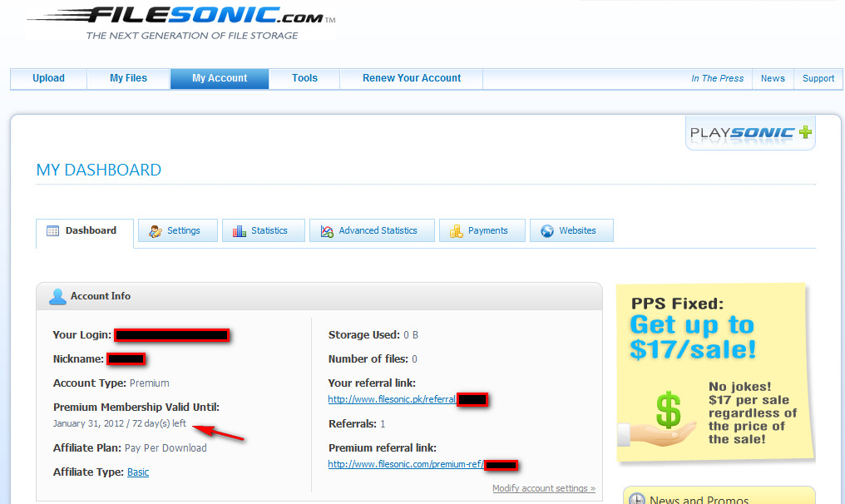Viewport: 845px width, 504px height.
Task: Open the Tools menu
Action: point(304,78)
